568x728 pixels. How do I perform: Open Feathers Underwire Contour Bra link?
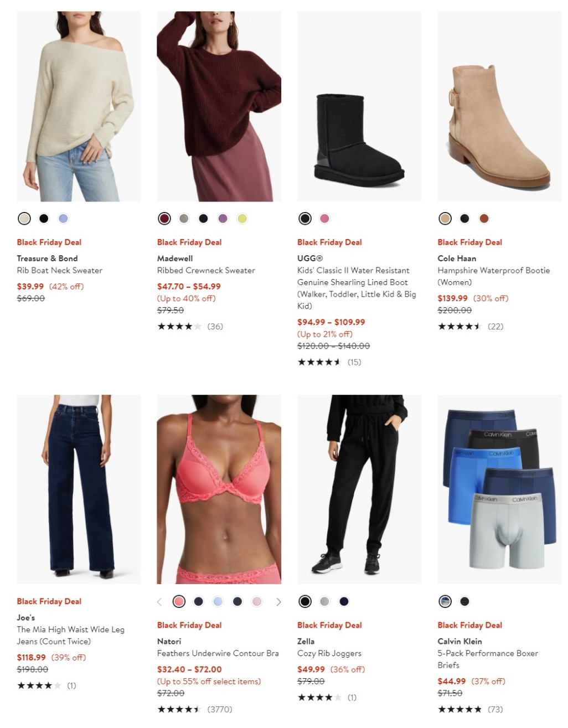218,654
